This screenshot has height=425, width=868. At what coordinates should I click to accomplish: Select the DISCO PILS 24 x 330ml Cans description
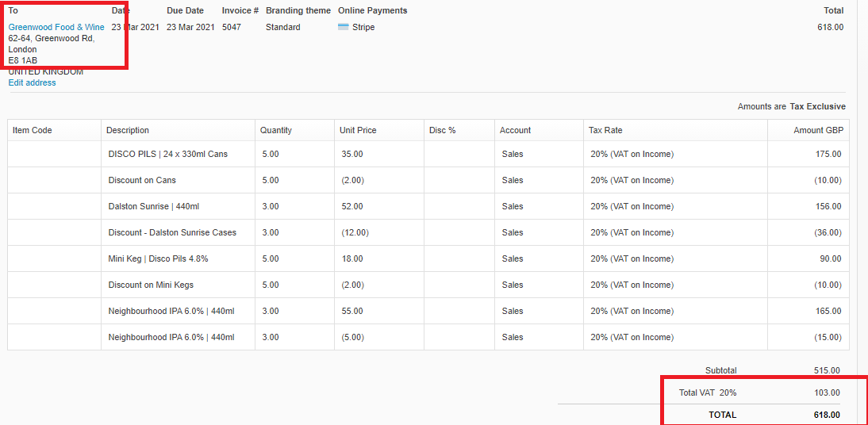coord(167,155)
